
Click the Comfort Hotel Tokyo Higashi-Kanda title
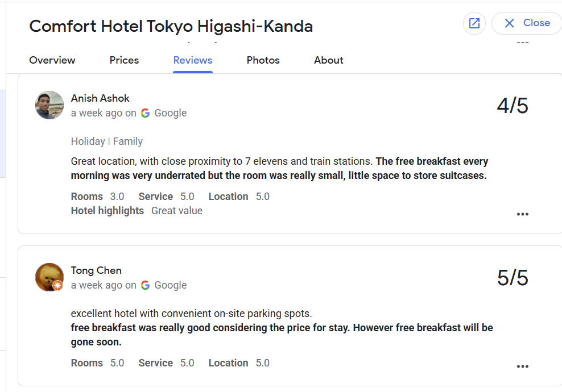coord(171,26)
